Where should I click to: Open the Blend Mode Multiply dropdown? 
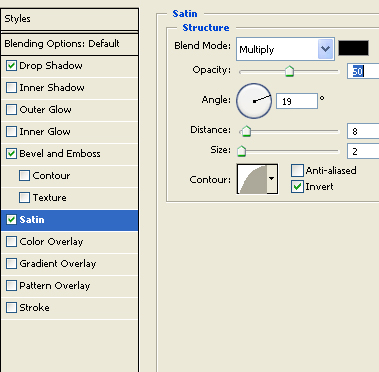click(285, 49)
